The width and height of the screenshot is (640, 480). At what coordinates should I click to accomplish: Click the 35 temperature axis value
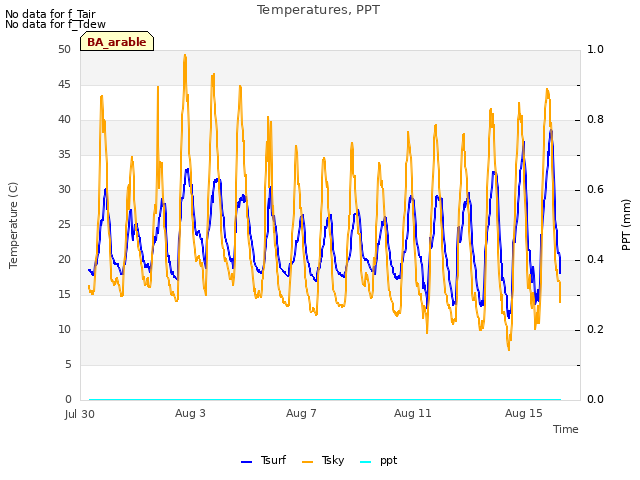(64, 154)
